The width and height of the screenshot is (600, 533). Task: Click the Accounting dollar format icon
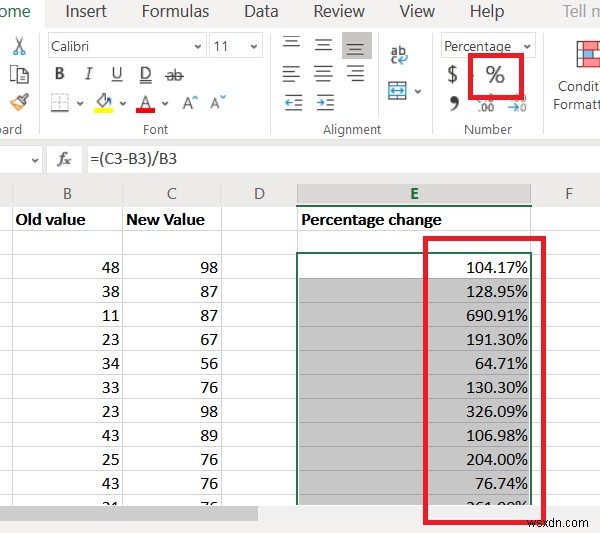pos(452,74)
